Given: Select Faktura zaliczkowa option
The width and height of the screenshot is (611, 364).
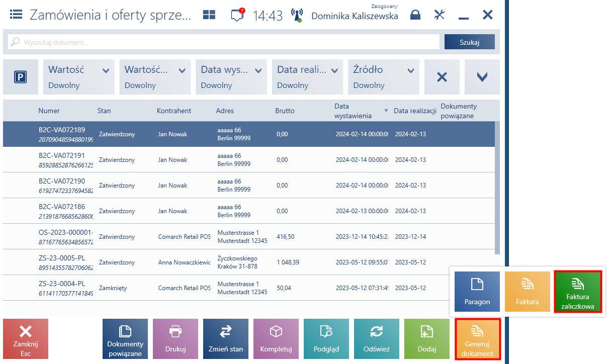Looking at the screenshot, I should tap(578, 292).
